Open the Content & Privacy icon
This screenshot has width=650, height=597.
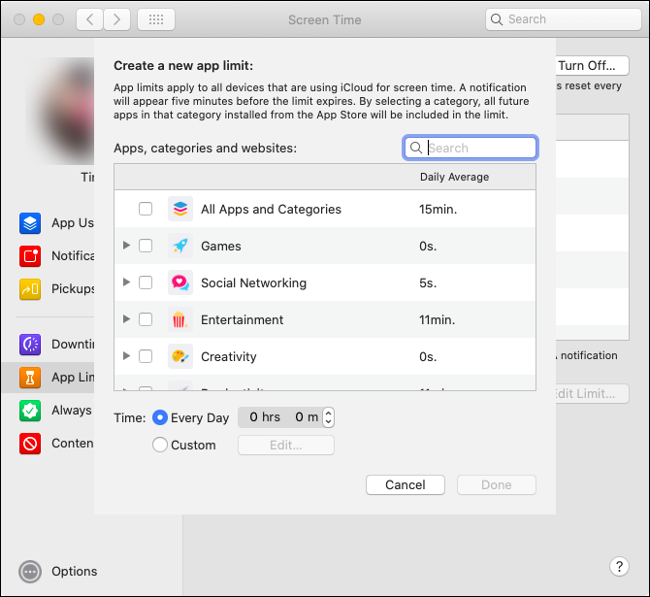tap(30, 444)
